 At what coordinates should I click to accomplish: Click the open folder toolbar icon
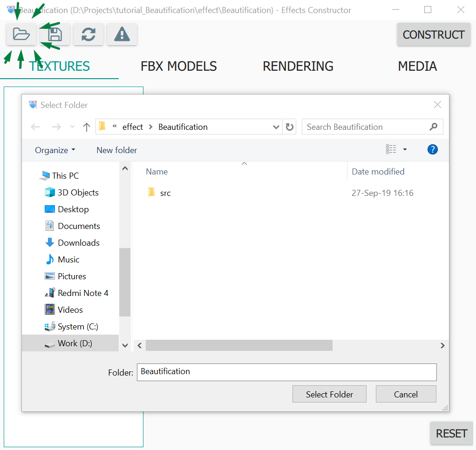point(21,34)
